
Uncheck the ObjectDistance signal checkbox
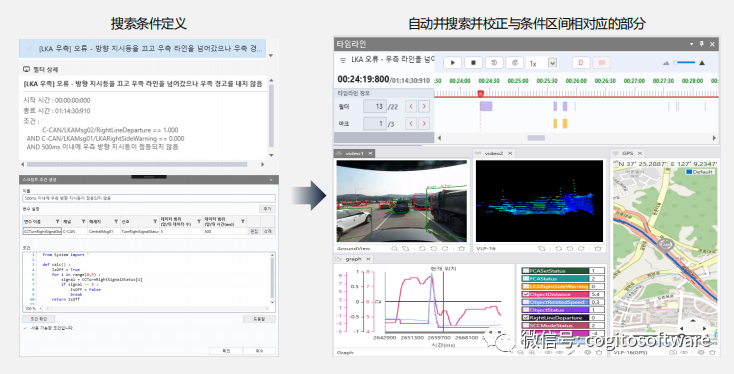526,294
